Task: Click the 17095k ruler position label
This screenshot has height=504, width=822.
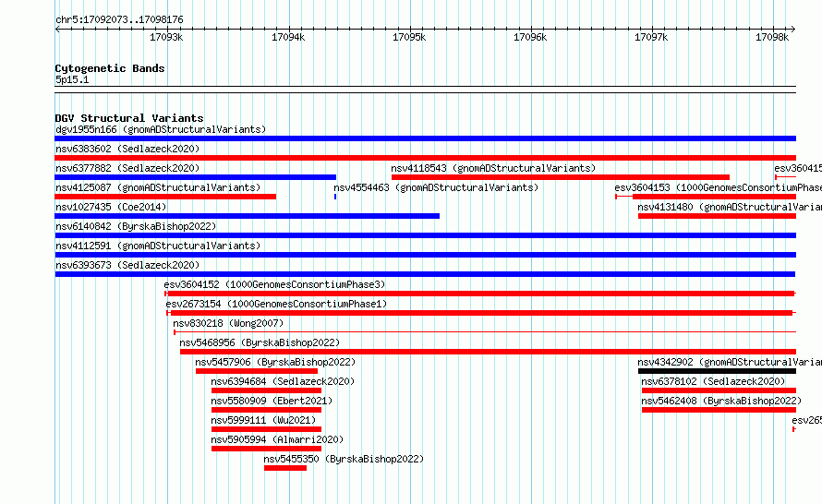Action: (x=409, y=37)
